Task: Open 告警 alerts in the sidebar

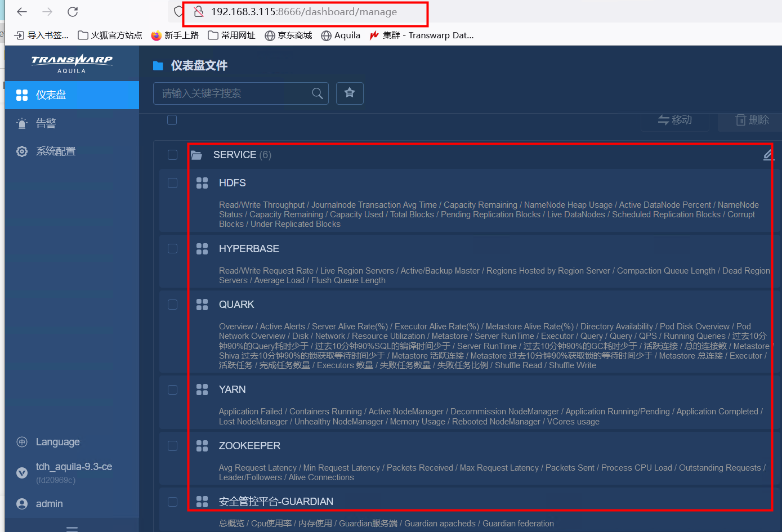Action: 72,123
